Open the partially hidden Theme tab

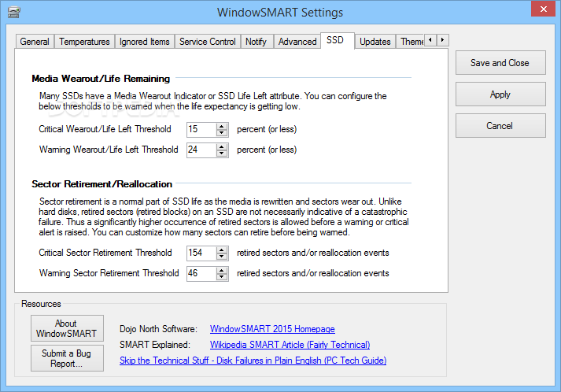tap(412, 42)
